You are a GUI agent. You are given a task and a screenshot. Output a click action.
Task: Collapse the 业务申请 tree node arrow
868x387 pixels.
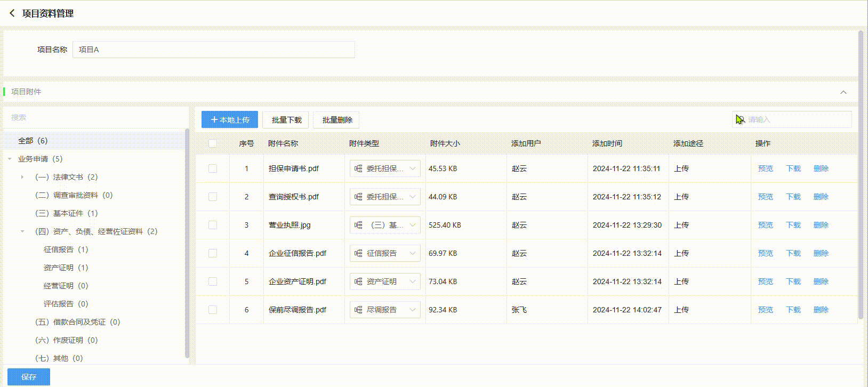pyautogui.click(x=10, y=159)
